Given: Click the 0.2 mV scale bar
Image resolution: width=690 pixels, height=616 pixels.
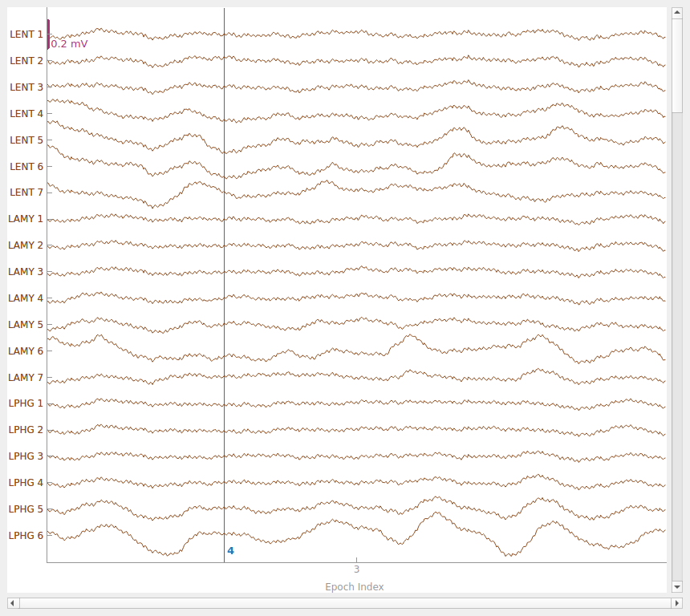Looking at the screenshot, I should (48, 34).
